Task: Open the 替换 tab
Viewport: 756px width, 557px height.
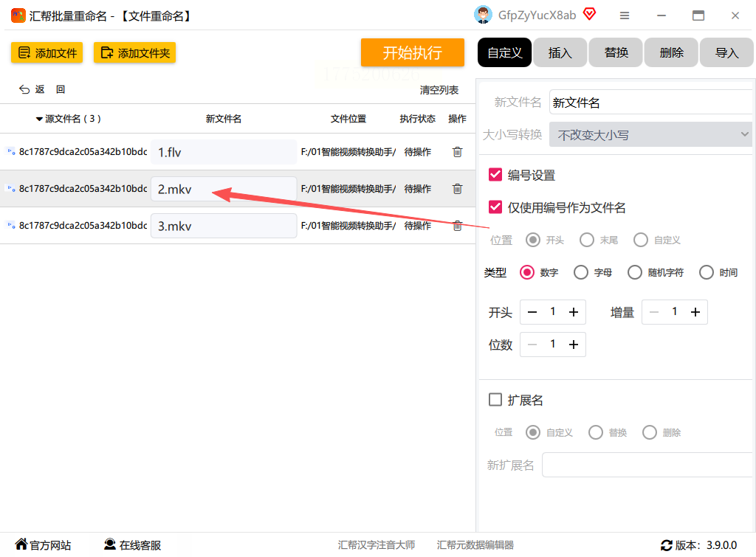Action: pyautogui.click(x=616, y=52)
